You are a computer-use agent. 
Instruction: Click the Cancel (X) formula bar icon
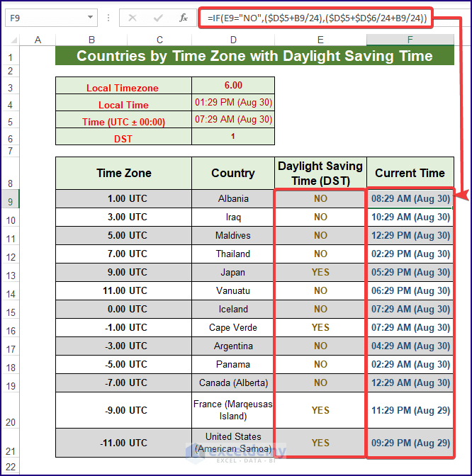132,18
